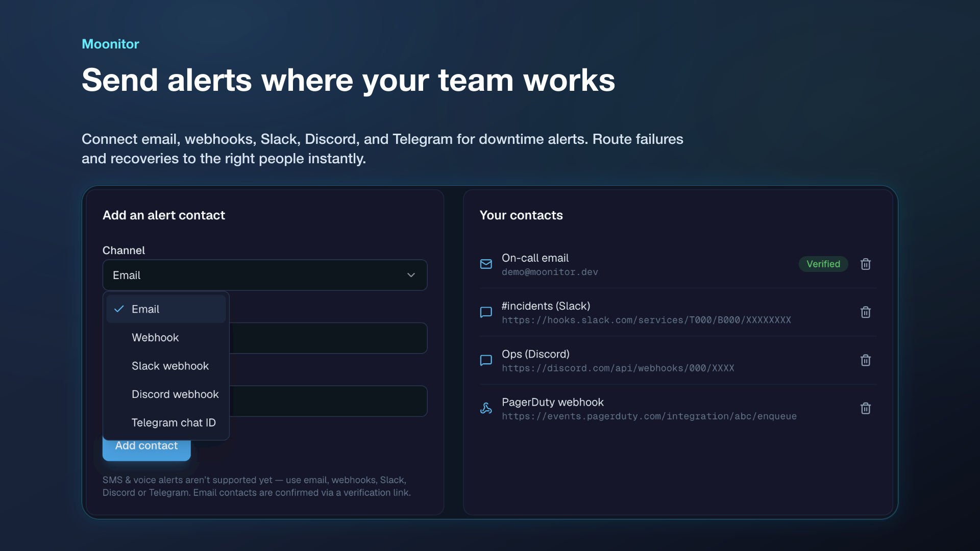This screenshot has width=980, height=551.
Task: Select Telegram chat ID option
Action: click(166, 423)
